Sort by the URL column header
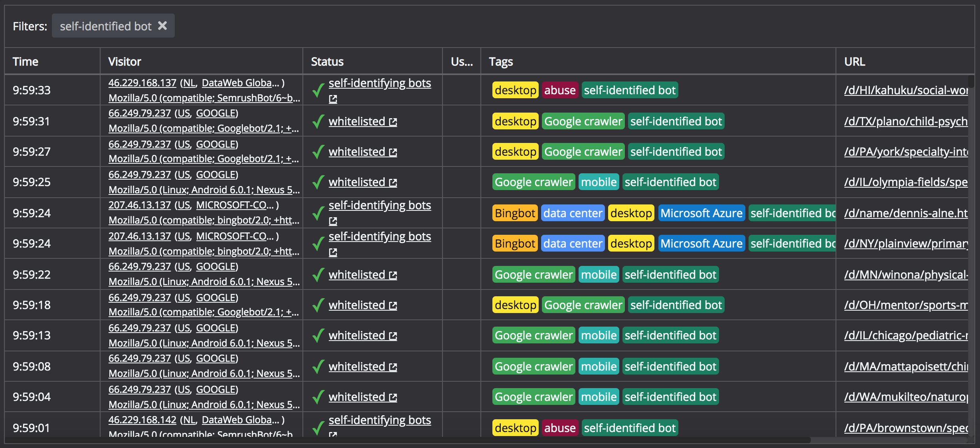 (855, 61)
